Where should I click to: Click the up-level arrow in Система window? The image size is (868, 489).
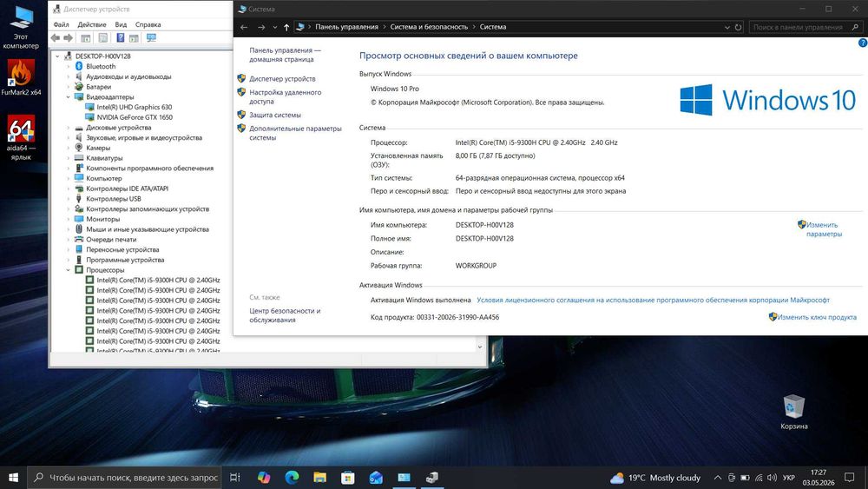286,27
